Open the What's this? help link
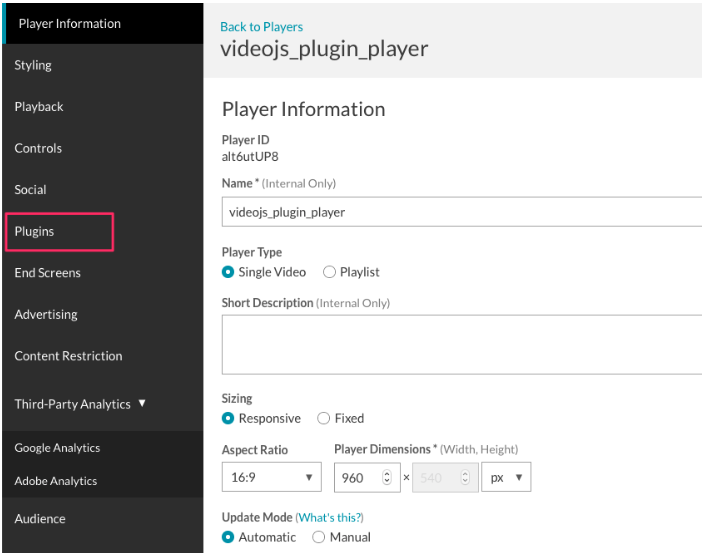This screenshot has width=702, height=553. [x=329, y=517]
